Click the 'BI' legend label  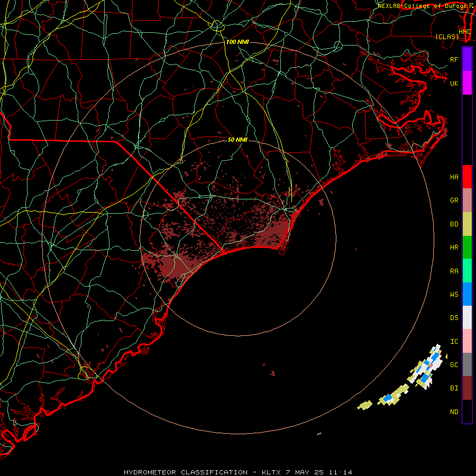point(454,388)
